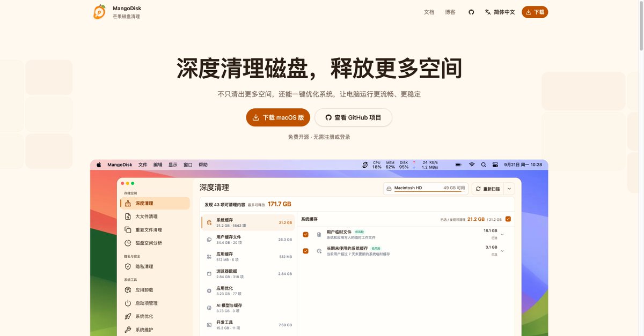Screen dimensions: 644x336
Task: Select the 应用优化 category row
Action: pos(249,291)
